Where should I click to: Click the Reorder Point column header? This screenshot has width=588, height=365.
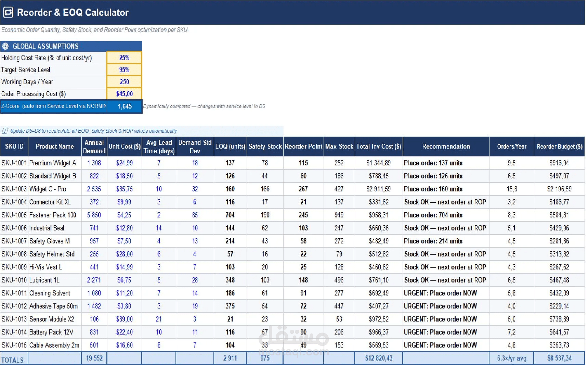pyautogui.click(x=303, y=147)
